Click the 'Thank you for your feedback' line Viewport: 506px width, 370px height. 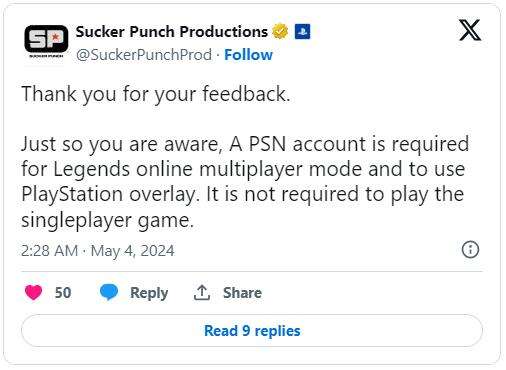coord(156,94)
